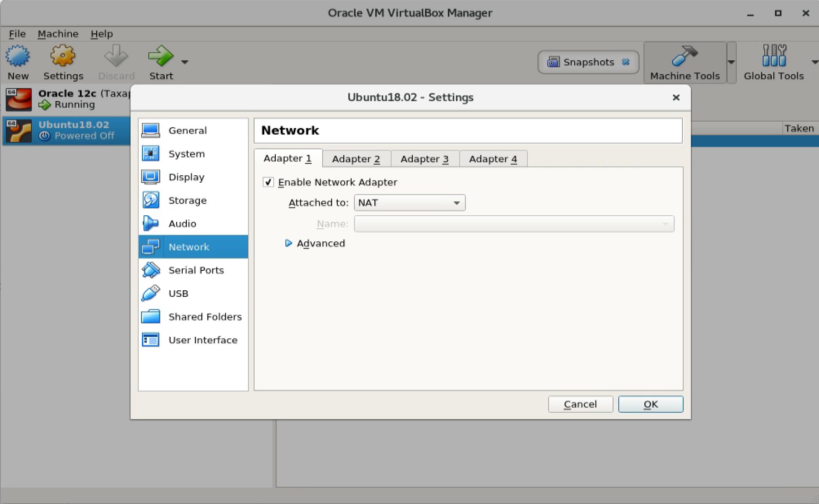Enable network adapter for Adapter 3

(x=425, y=159)
